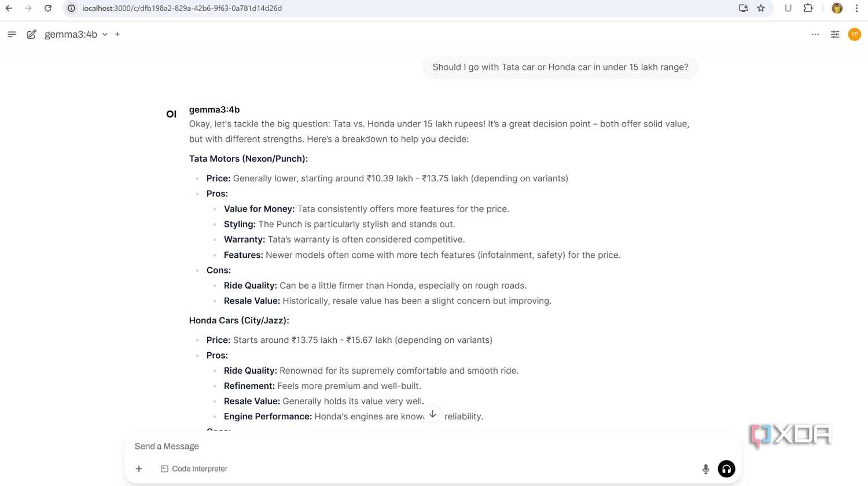This screenshot has height=486, width=868.
Task: Open the Chrome profile avatar
Action: (x=837, y=8)
